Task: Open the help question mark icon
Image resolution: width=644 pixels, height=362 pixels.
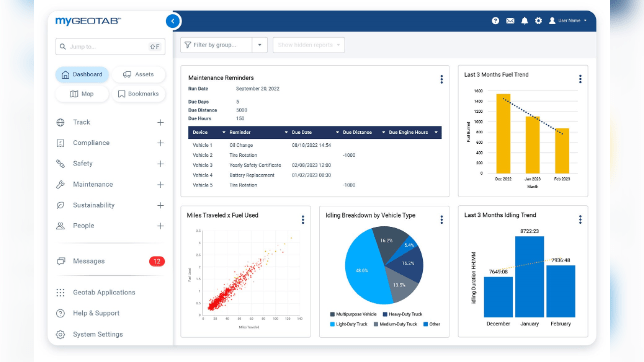Action: tap(495, 21)
